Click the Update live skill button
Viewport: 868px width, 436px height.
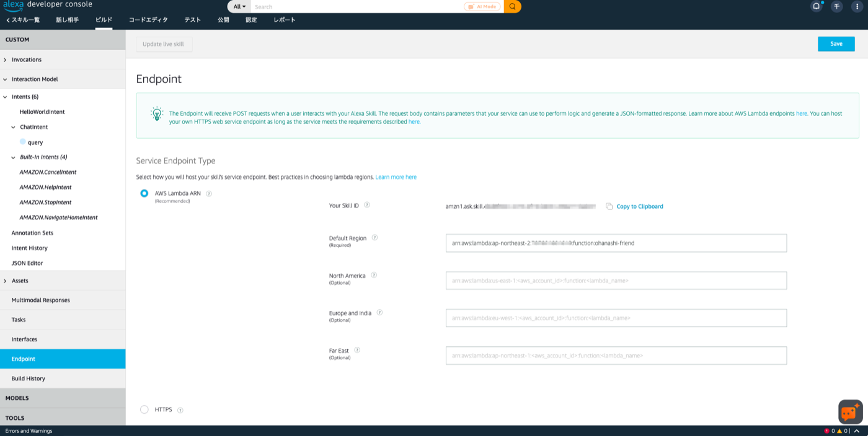[164, 44]
